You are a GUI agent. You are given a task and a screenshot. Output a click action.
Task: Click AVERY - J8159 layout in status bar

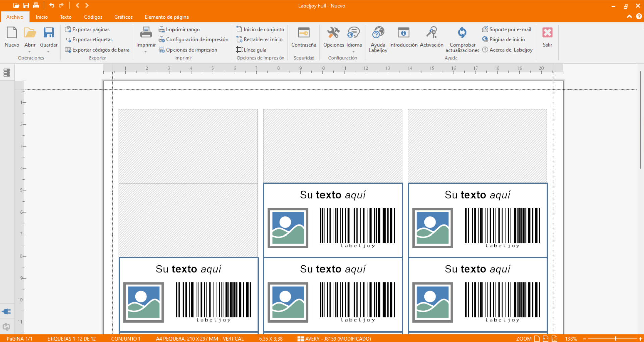[335, 339]
